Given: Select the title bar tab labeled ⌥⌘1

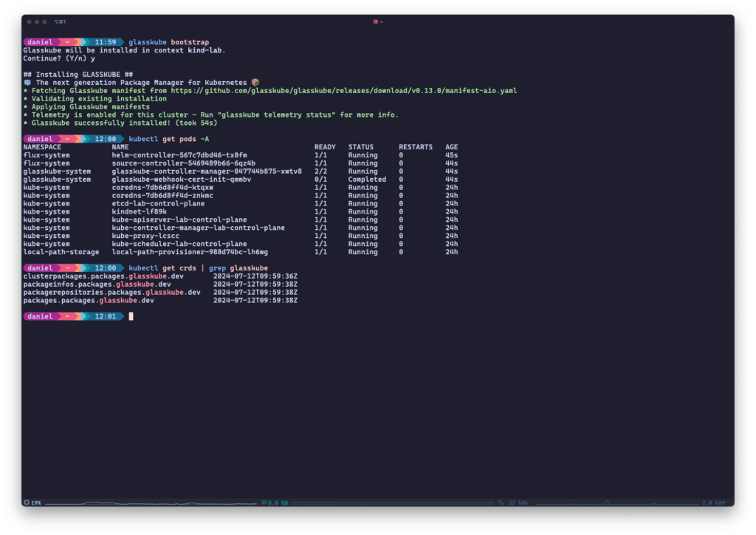Looking at the screenshot, I should coord(60,22).
